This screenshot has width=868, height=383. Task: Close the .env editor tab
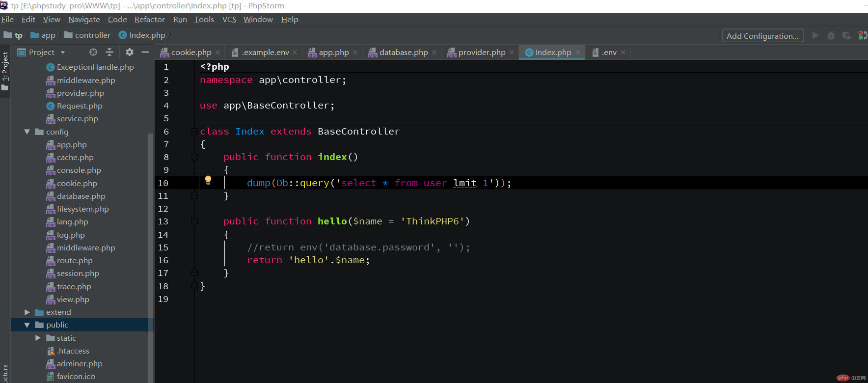coord(623,53)
